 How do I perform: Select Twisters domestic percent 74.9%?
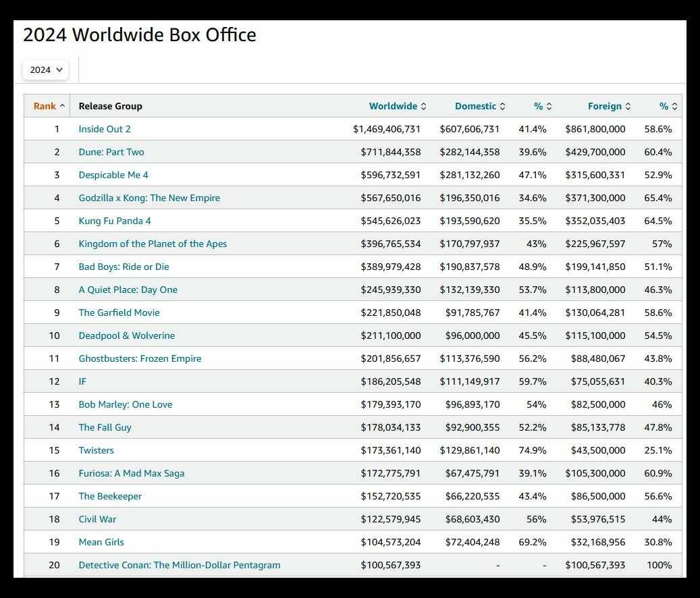point(532,450)
